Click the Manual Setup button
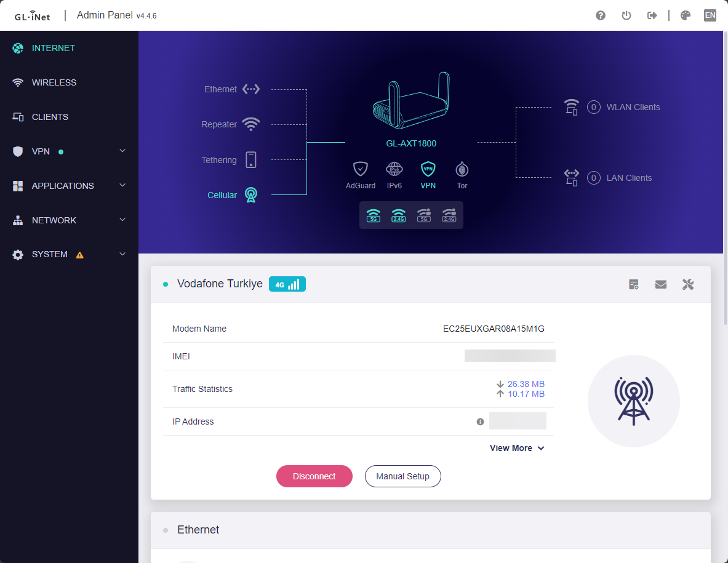728x563 pixels. [402, 476]
